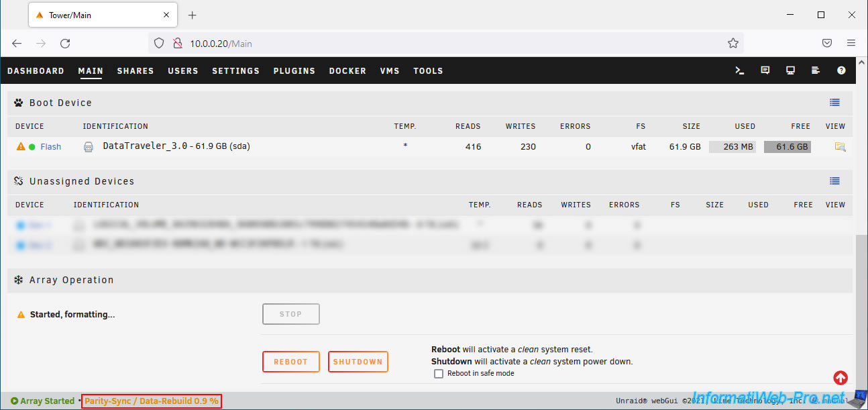Screen dimensions: 868x410
Task: Click the Reboot button
Action: pyautogui.click(x=290, y=362)
